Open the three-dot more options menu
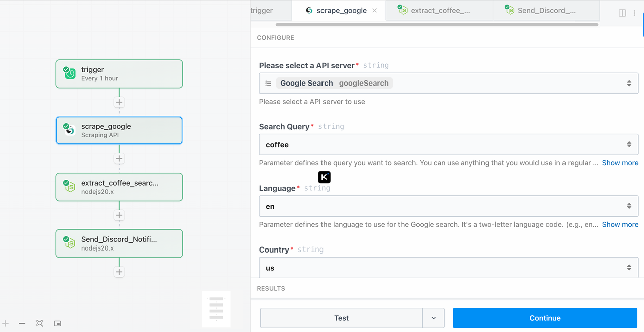The height and width of the screenshot is (332, 644). tap(634, 13)
